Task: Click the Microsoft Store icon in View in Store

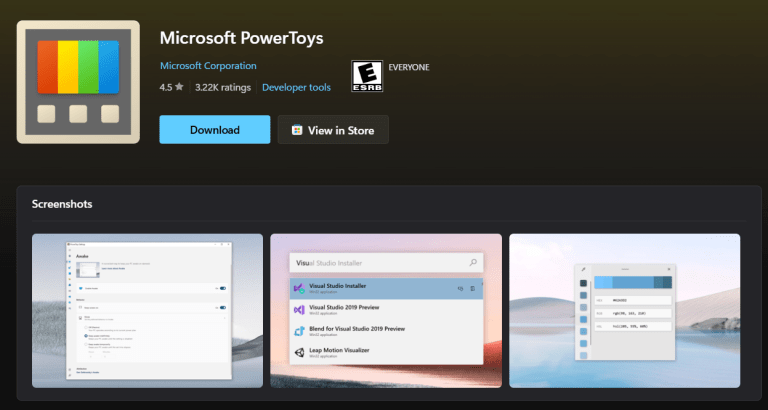Action: pos(296,130)
